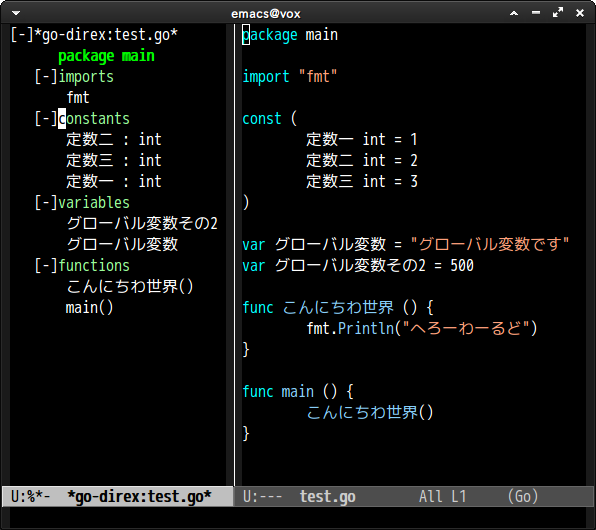
Task: Click the code line 定数三 int = 3
Action: [x=362, y=181]
